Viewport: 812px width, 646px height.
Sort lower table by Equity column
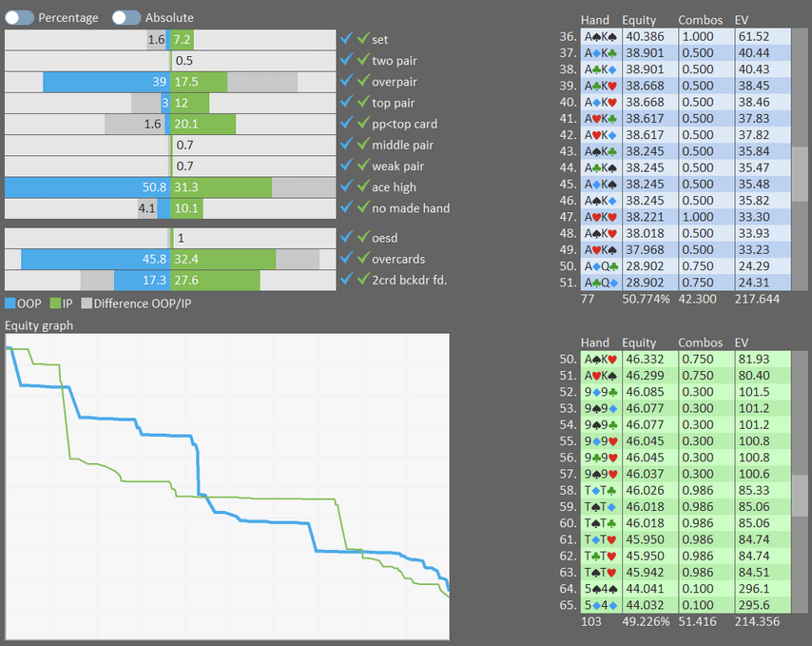[639, 343]
